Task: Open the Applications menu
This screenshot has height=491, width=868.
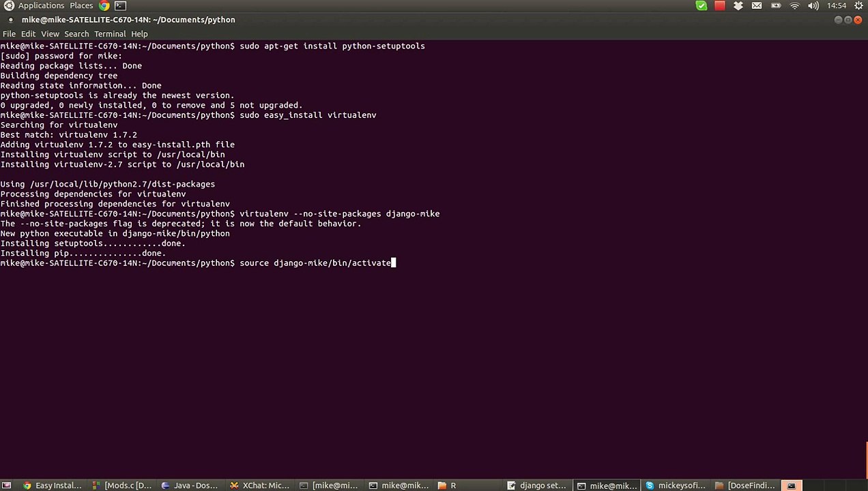Action: tap(41, 5)
